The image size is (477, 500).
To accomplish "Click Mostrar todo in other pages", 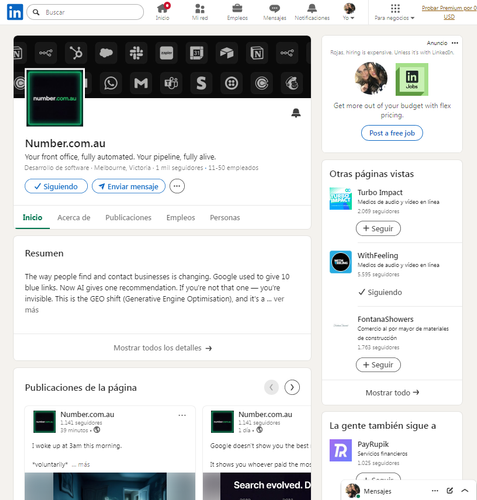I will 392,393.
